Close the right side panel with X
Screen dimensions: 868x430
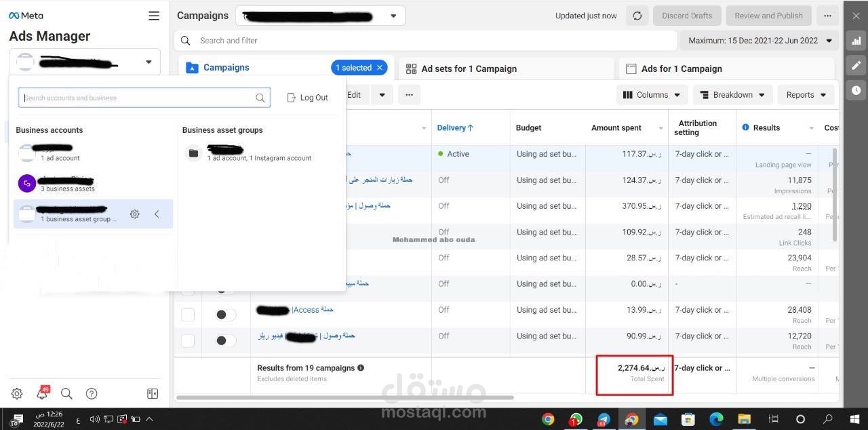[856, 15]
